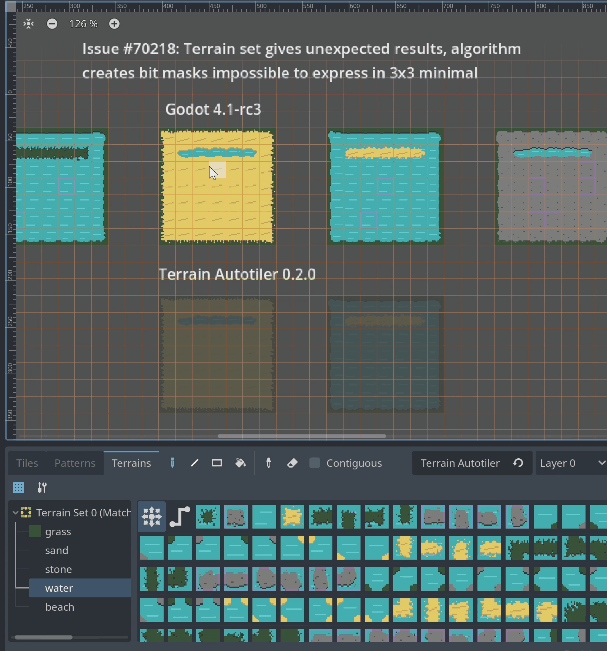Select the stone terrain
The width and height of the screenshot is (607, 651).
click(x=59, y=569)
